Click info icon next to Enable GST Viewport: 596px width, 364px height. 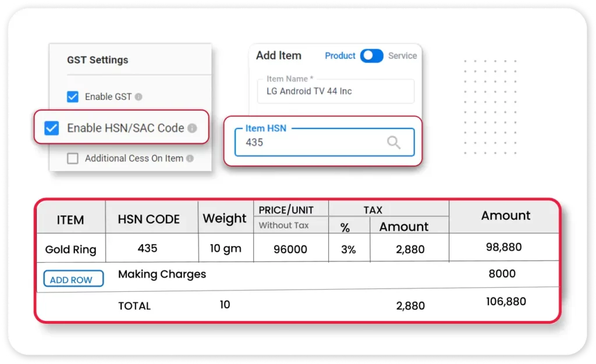pyautogui.click(x=139, y=97)
